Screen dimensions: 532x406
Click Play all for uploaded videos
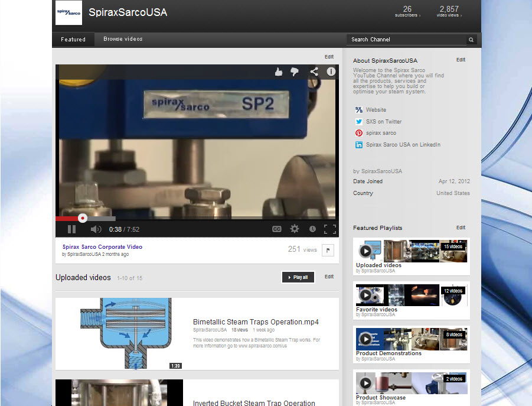point(298,277)
